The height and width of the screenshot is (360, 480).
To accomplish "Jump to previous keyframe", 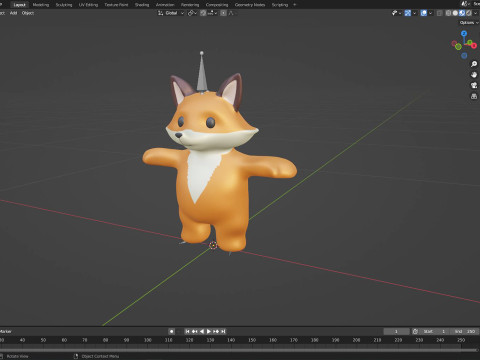I will (194, 331).
